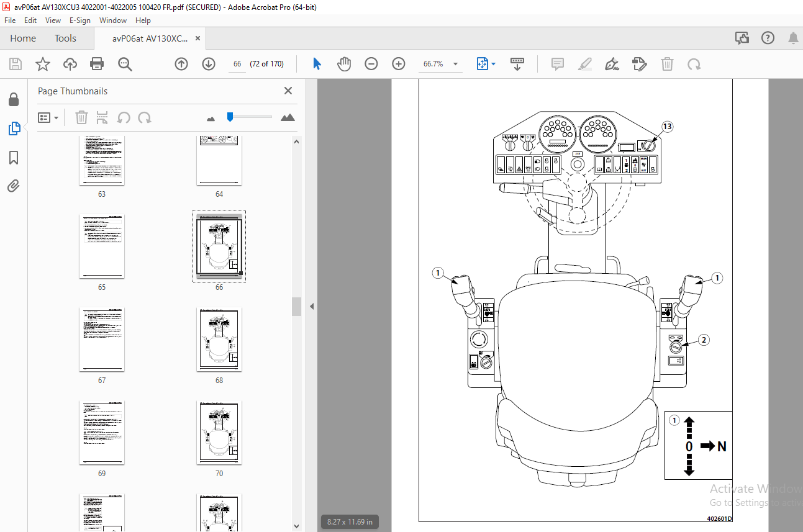Open the File menu

coord(10,20)
